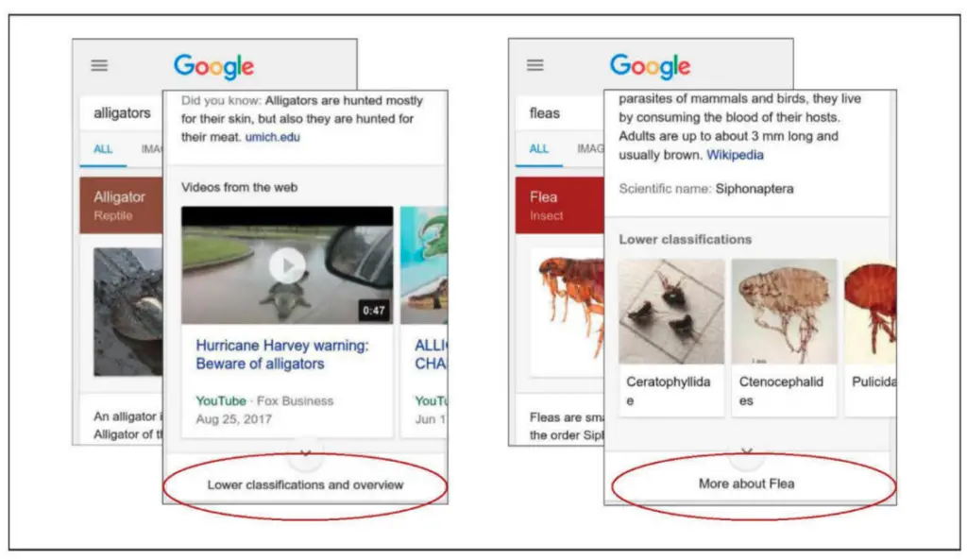Open hamburger menu in fleas search page
Viewport: 967px width, 560px height.
(x=535, y=65)
